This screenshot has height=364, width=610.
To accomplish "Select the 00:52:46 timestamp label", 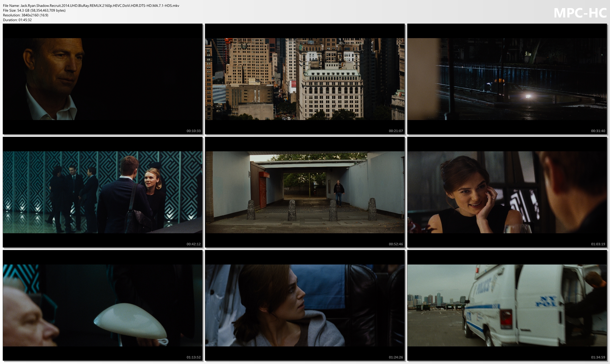I will tap(396, 244).
